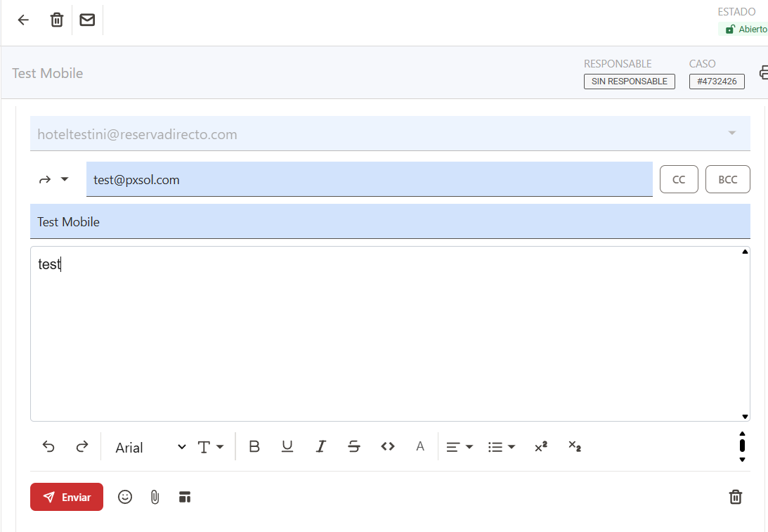Redo the last edit in editor
The width and height of the screenshot is (768, 532).
[x=82, y=446]
